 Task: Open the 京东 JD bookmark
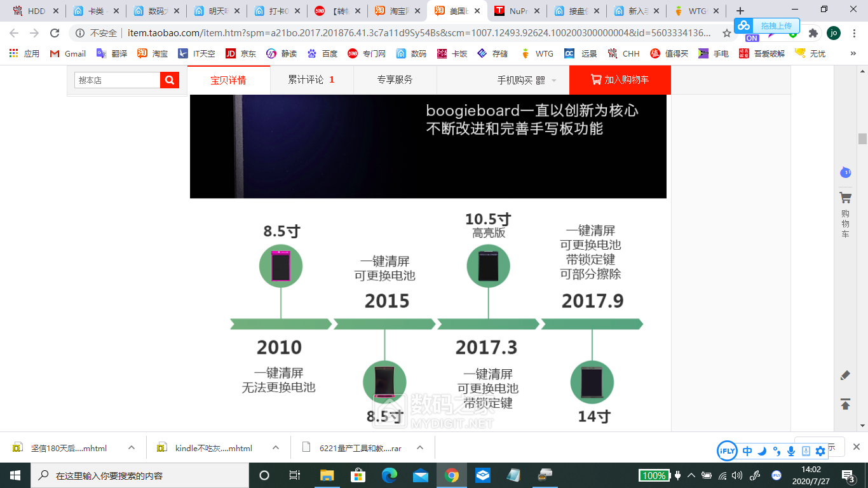click(x=241, y=53)
